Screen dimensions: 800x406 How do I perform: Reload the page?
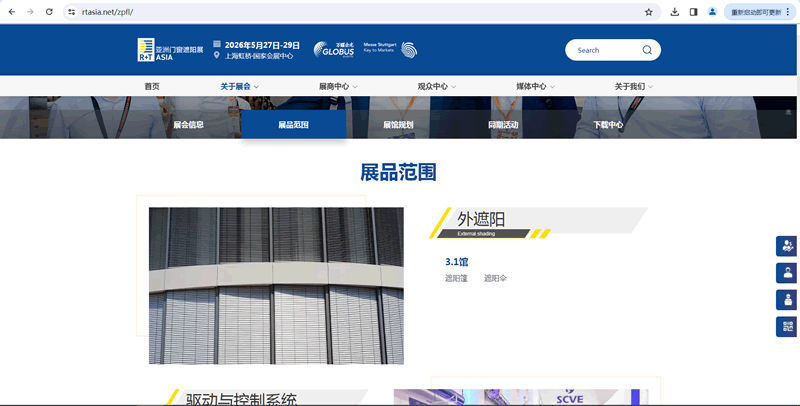[49, 12]
